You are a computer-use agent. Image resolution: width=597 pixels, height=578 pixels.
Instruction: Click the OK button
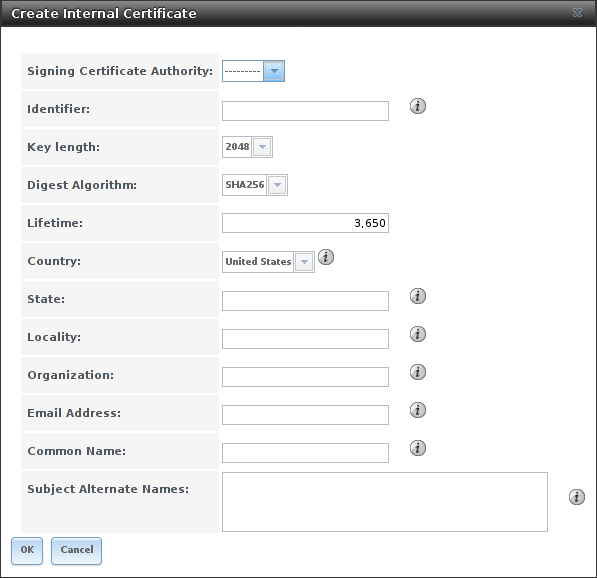tap(27, 551)
